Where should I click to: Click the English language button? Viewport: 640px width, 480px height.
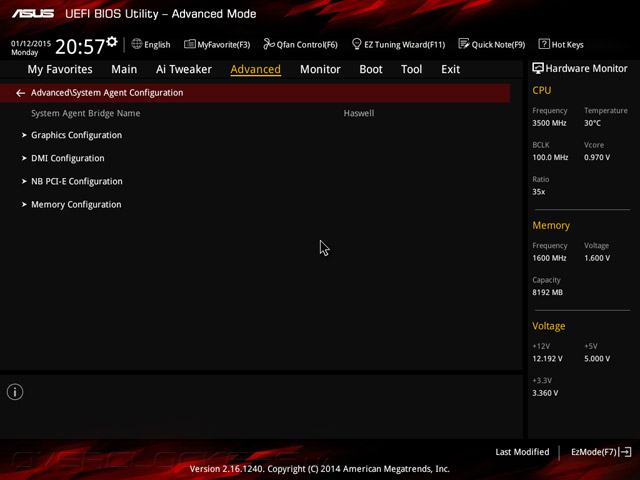157,44
